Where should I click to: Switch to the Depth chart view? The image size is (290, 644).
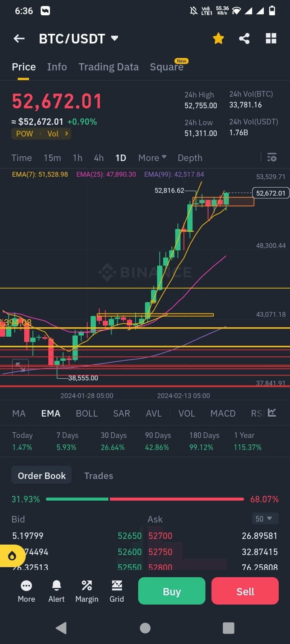[x=190, y=158]
